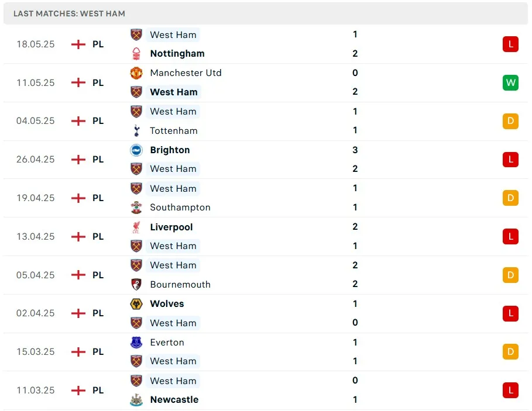Click the L badge for Nottingham match

point(510,44)
